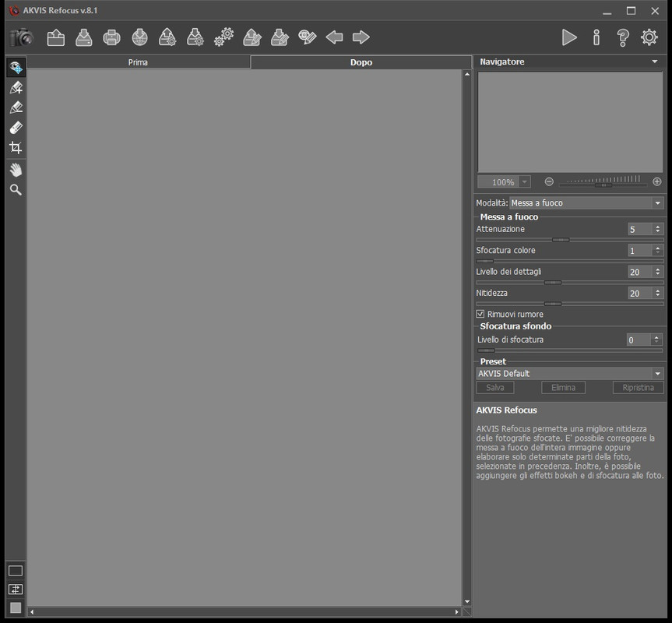Click the Save image disk icon

[83, 37]
